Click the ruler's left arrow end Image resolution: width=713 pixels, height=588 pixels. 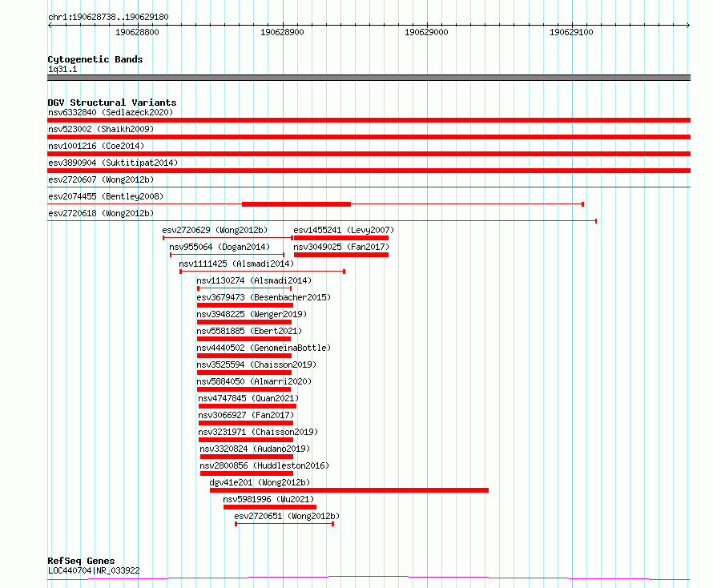point(50,25)
